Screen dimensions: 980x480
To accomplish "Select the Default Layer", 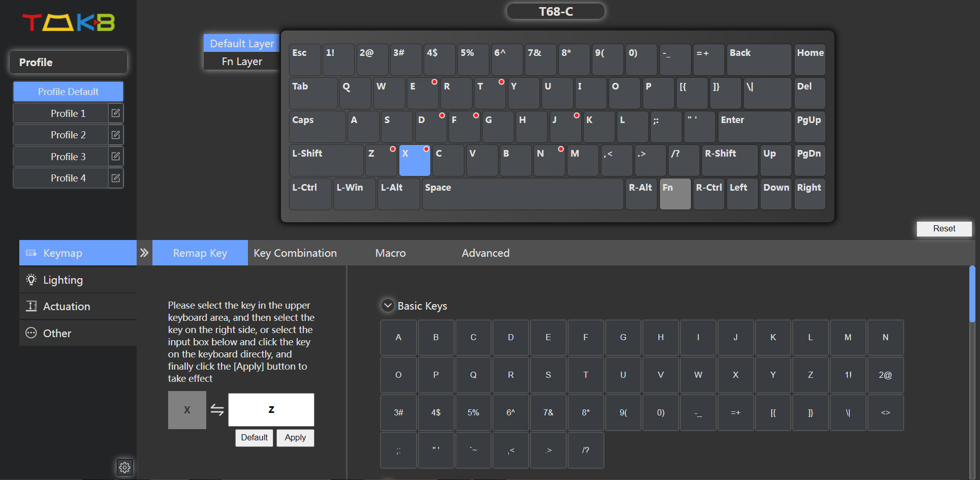I will tap(242, 44).
